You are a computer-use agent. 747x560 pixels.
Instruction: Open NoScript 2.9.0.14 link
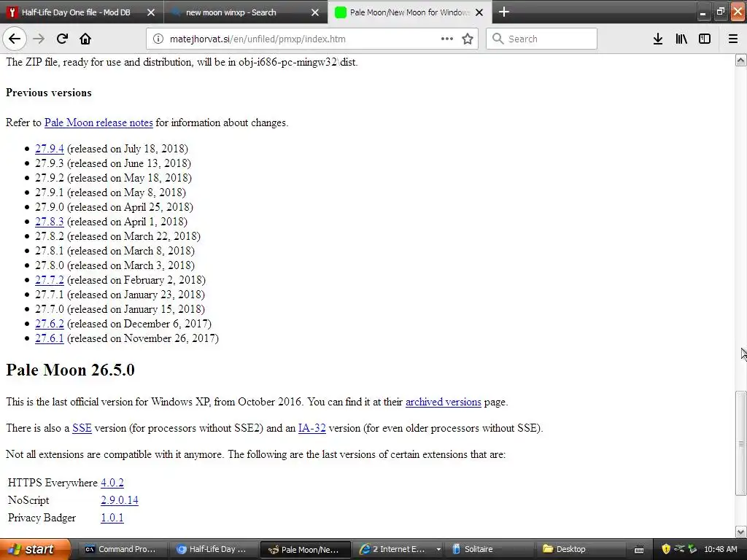tap(120, 500)
